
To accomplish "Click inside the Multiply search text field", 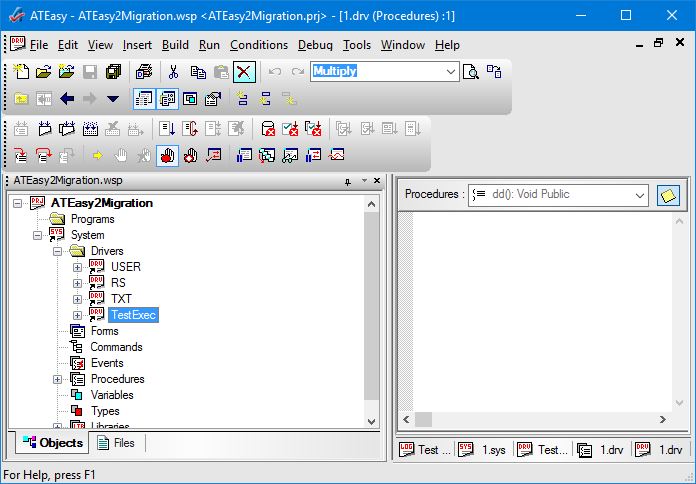I will click(377, 71).
